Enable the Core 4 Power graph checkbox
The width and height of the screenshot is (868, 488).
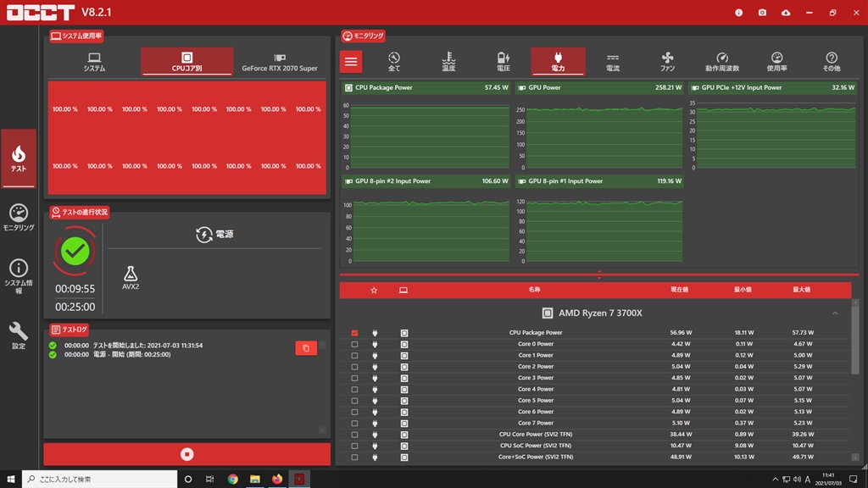(355, 390)
